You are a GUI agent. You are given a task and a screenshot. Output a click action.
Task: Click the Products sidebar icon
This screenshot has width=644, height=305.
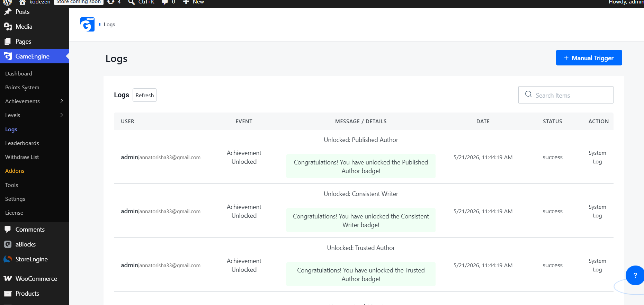[x=8, y=294]
